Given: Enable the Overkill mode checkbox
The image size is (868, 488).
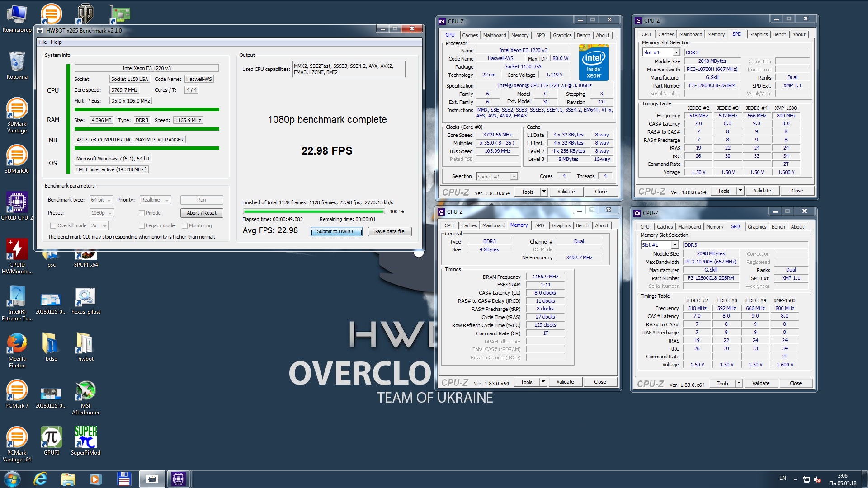Looking at the screenshot, I should [53, 226].
